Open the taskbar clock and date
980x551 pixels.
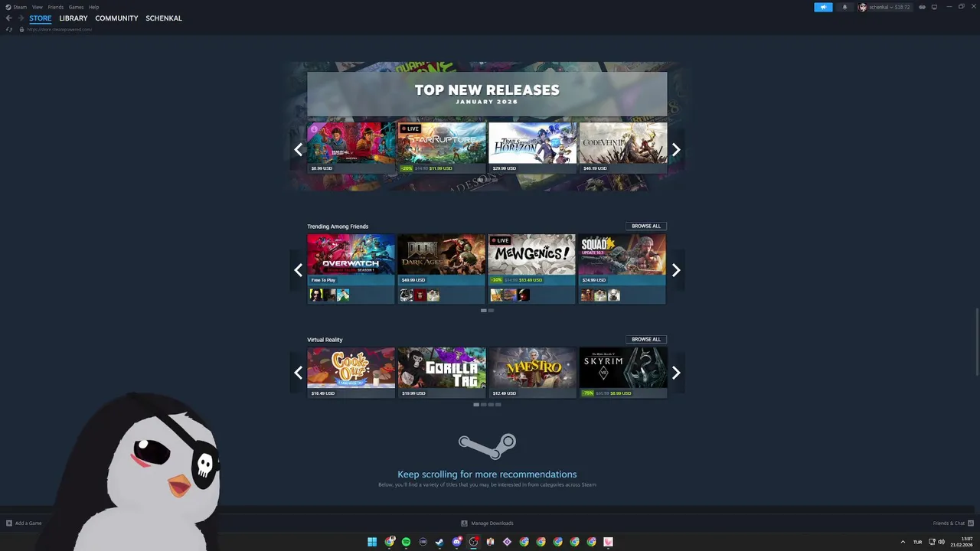click(962, 542)
